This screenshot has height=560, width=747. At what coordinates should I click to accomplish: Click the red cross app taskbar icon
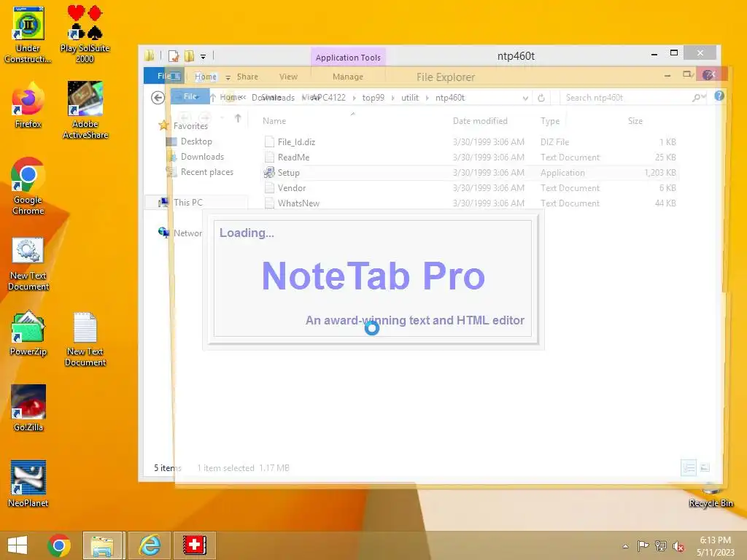[x=194, y=545]
